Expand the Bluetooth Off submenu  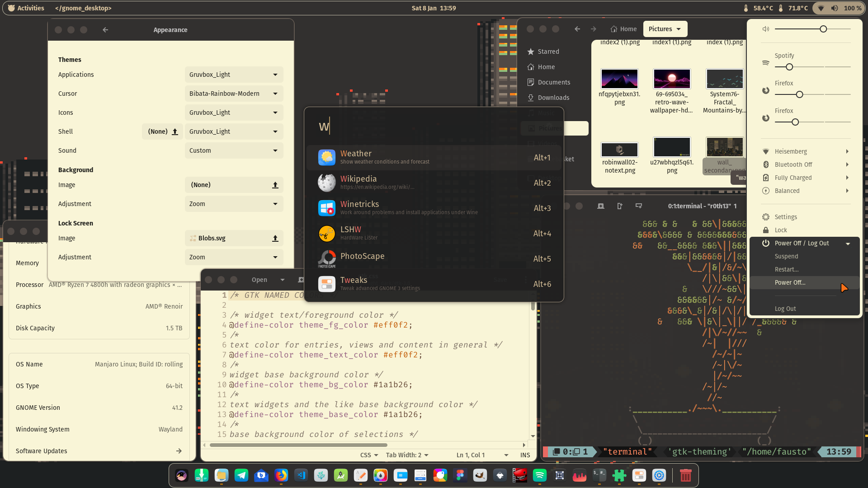point(805,164)
